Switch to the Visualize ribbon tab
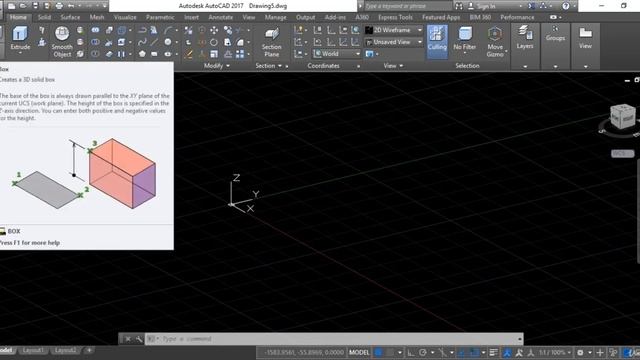The height and width of the screenshot is (360, 640). coord(125,17)
